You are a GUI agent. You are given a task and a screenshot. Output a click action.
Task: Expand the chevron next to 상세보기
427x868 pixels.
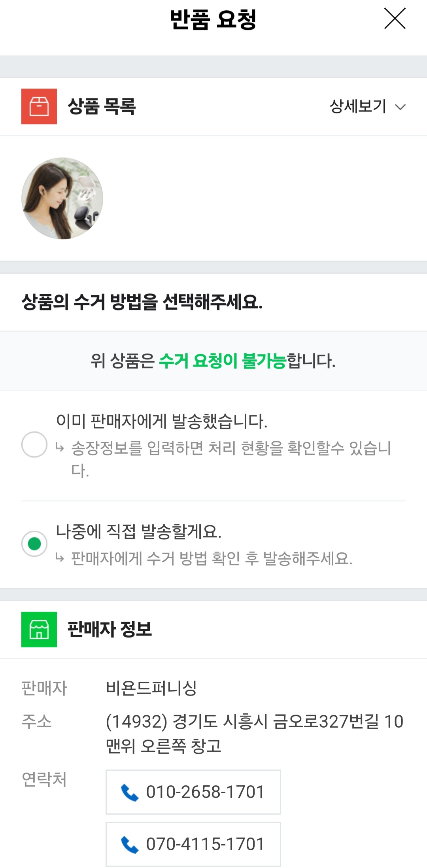pyautogui.click(x=401, y=107)
